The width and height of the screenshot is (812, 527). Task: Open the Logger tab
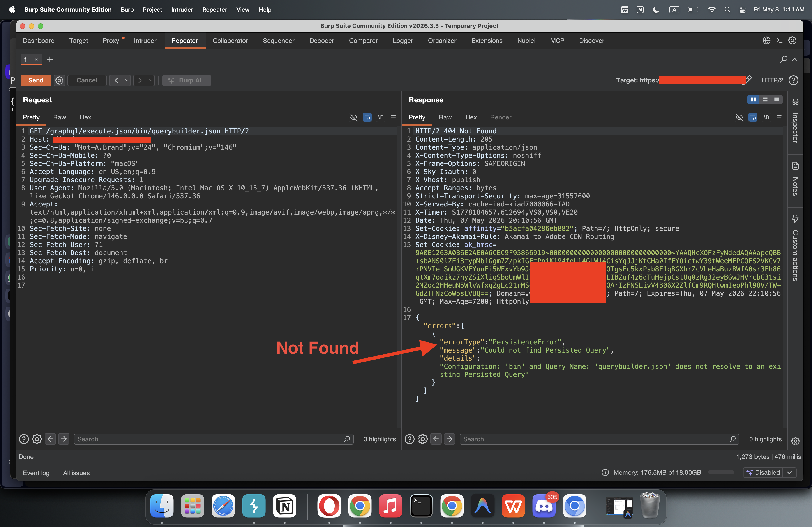403,41
